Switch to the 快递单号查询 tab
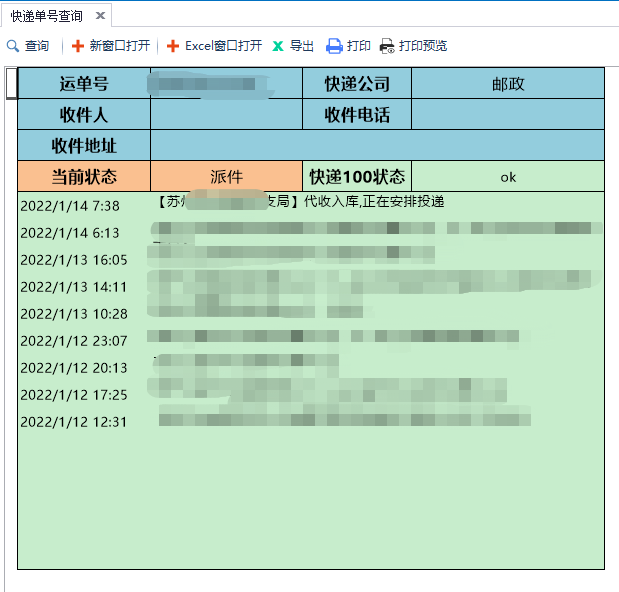 click(47, 16)
